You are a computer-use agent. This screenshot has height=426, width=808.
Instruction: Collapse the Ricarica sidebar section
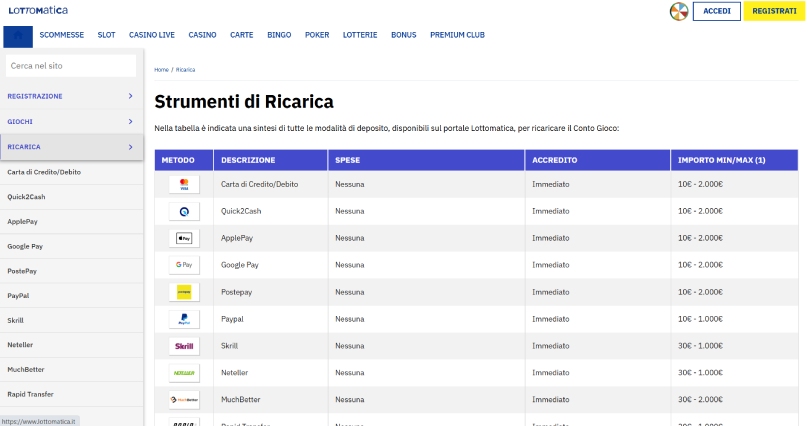pos(72,147)
